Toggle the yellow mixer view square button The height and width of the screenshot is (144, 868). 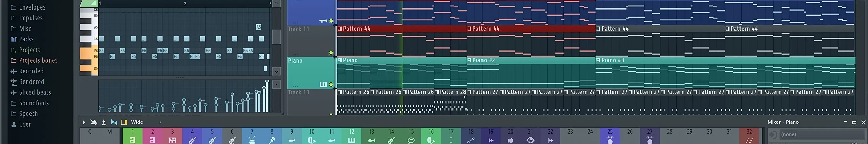coord(124,122)
